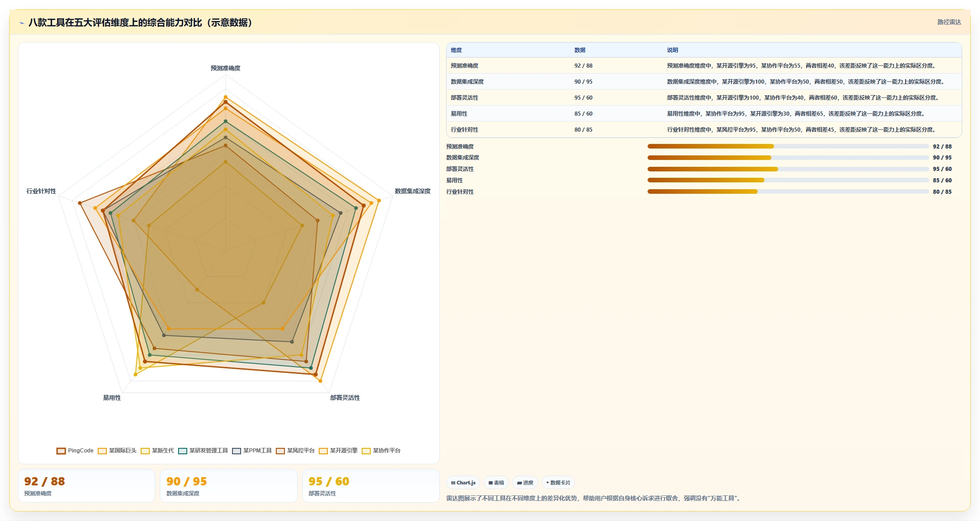Open the 95 / 60 部署灵活性 data card

pos(371,486)
